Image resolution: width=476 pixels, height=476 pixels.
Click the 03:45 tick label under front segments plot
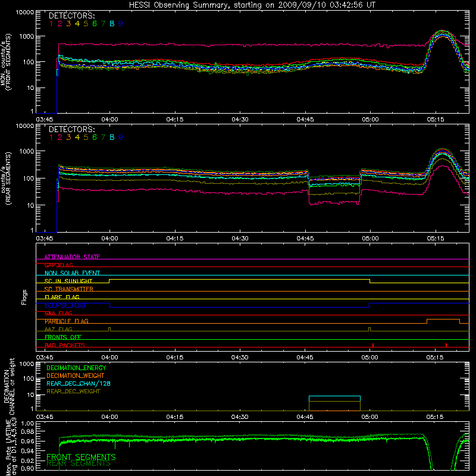point(44,120)
